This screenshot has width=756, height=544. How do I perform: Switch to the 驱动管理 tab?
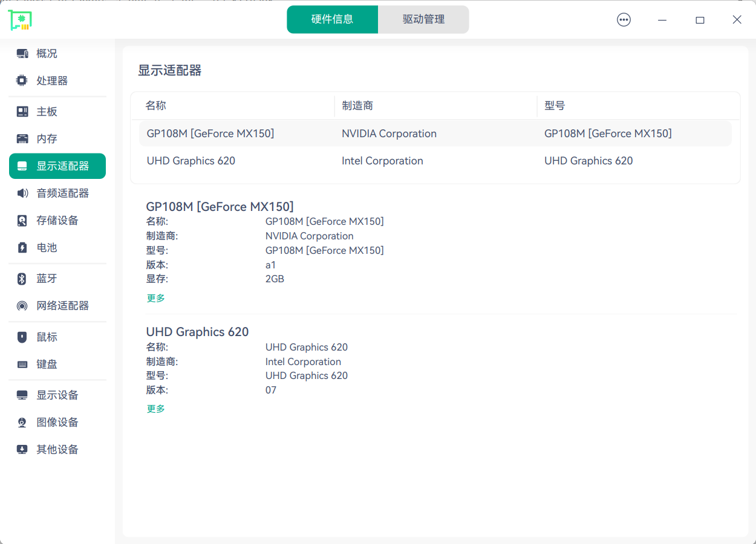pos(423,19)
